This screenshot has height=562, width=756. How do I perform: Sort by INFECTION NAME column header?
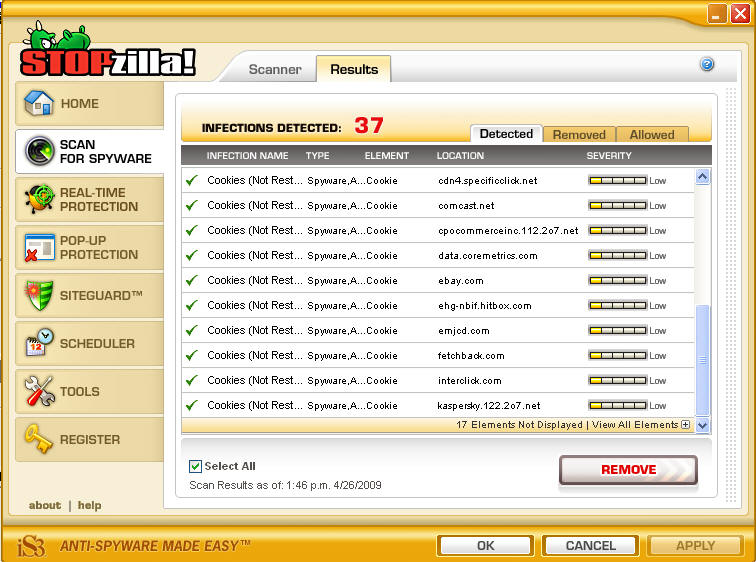247,156
